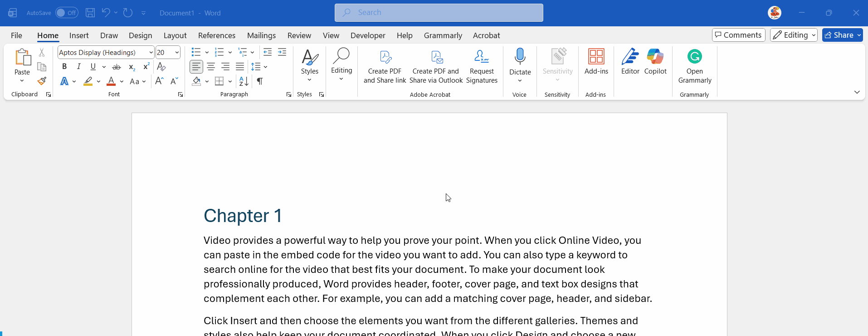
Task: Open Paragraph dialog launcher
Action: click(x=289, y=94)
